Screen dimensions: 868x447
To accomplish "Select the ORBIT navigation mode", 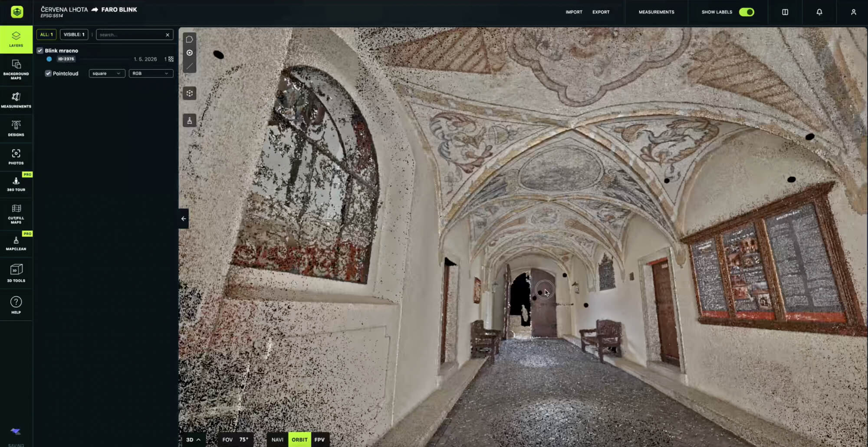I will click(x=299, y=440).
